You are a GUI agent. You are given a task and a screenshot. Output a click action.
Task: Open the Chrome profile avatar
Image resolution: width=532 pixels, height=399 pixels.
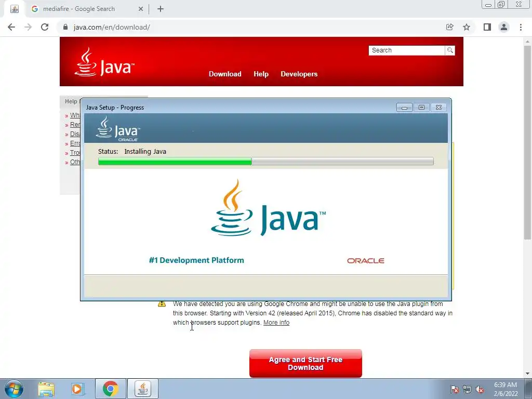point(504,27)
